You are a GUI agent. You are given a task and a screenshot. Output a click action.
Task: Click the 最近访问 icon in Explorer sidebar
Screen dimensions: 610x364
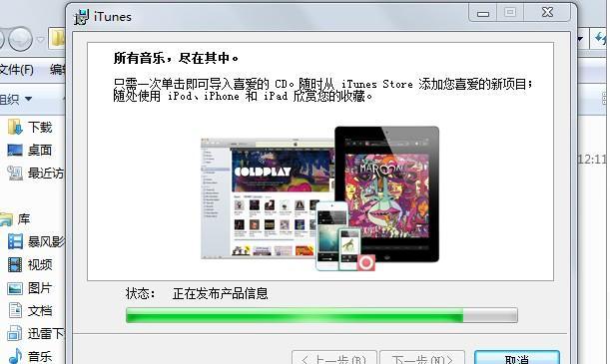pyautogui.click(x=15, y=173)
